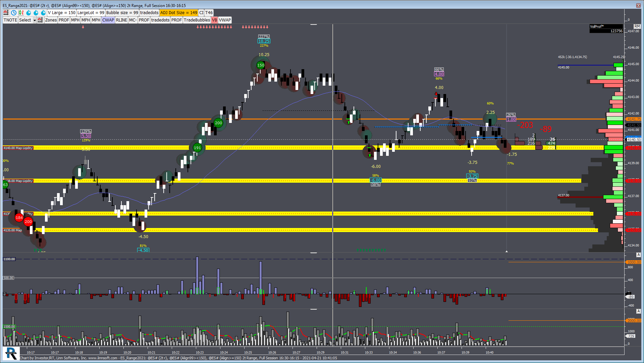Click the 1100.00 pane level label
The width and height of the screenshot is (644, 363).
pos(9,259)
